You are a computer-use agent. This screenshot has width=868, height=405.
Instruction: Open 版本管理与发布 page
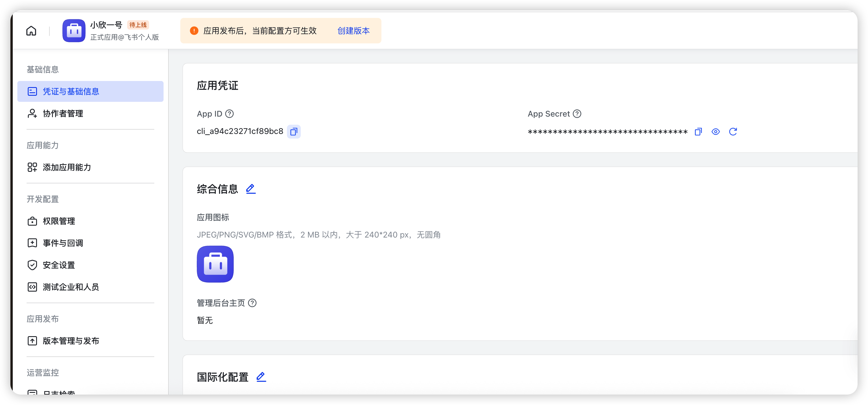pos(71,341)
